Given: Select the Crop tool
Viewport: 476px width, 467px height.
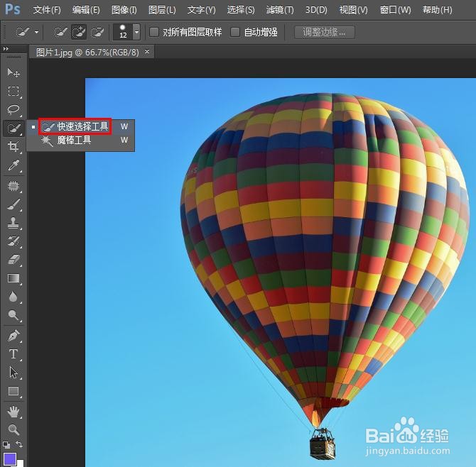Looking at the screenshot, I should click(x=13, y=146).
